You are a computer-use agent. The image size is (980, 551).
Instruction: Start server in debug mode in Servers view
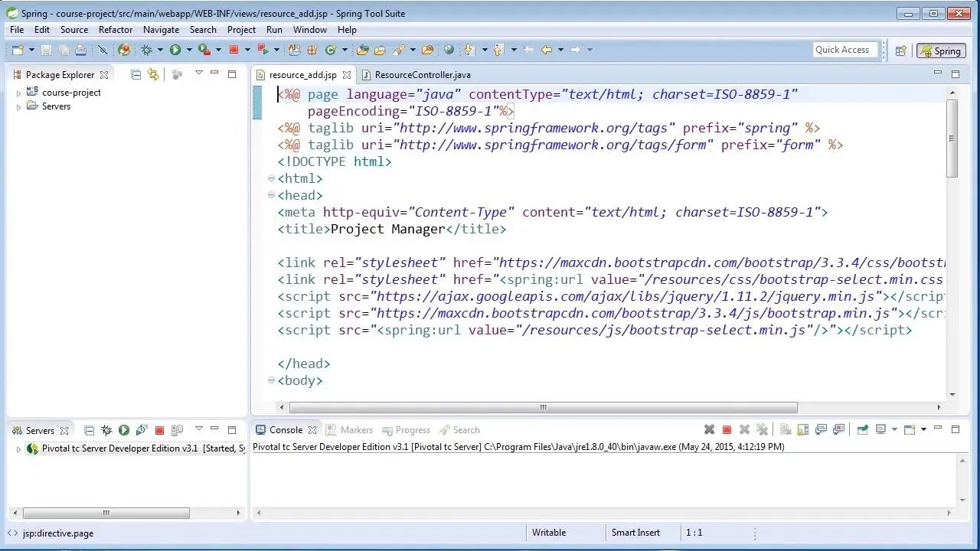point(106,430)
